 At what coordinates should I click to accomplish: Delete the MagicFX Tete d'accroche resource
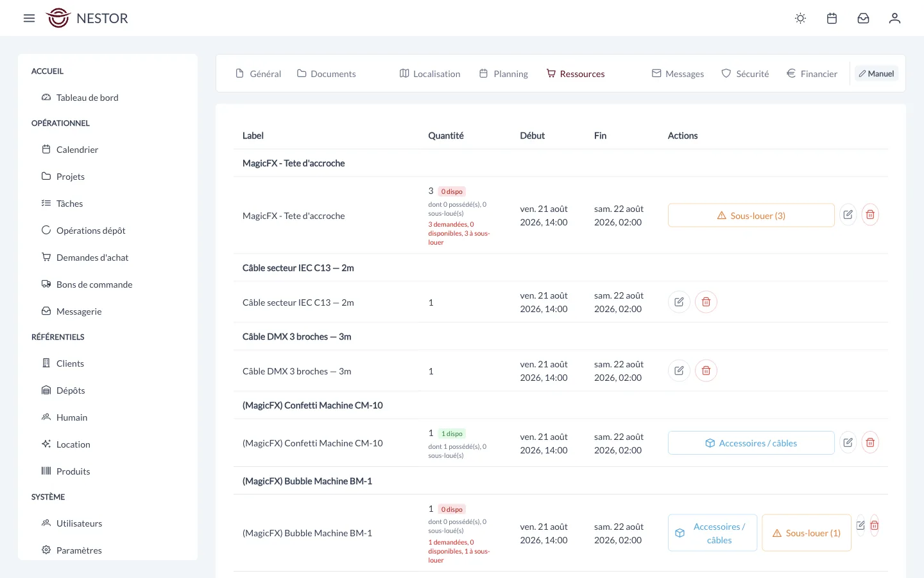click(x=870, y=215)
